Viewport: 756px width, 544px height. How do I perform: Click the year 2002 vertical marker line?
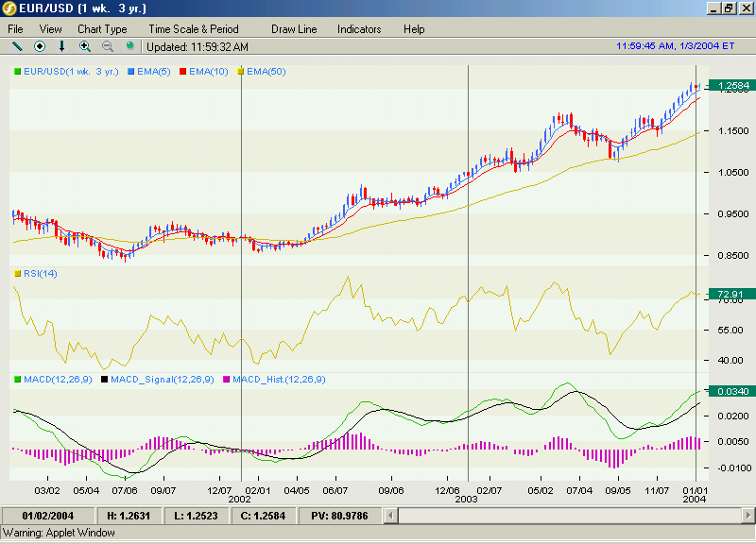pos(241,273)
